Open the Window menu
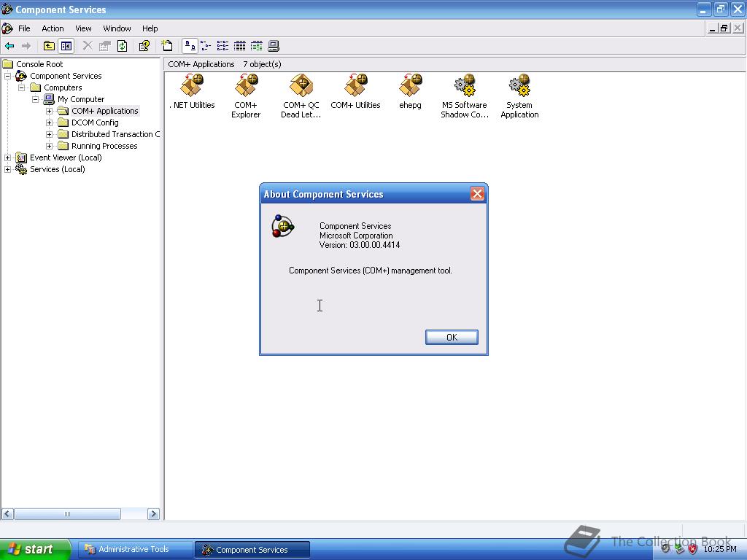The height and width of the screenshot is (560, 747). (117, 28)
